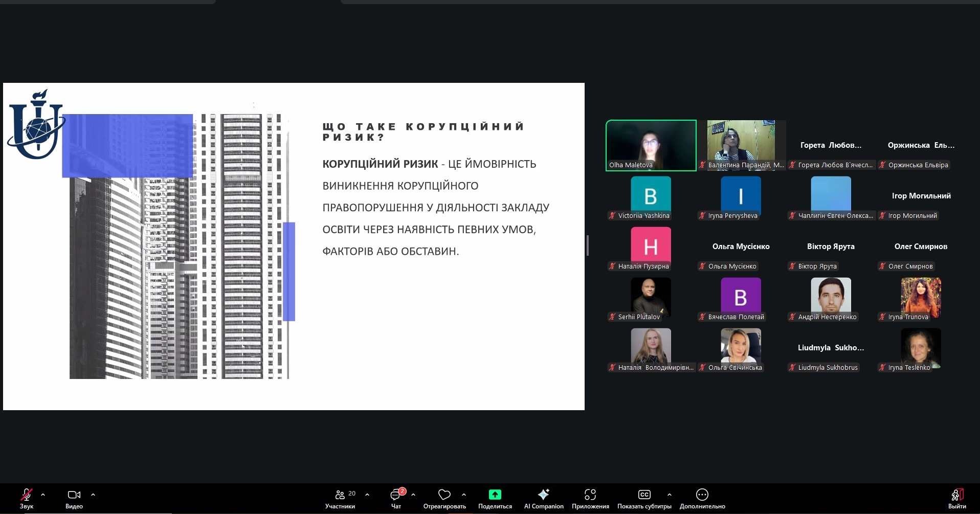Expand audio options arrow next to Звук
The image size is (980, 514).
tap(43, 495)
